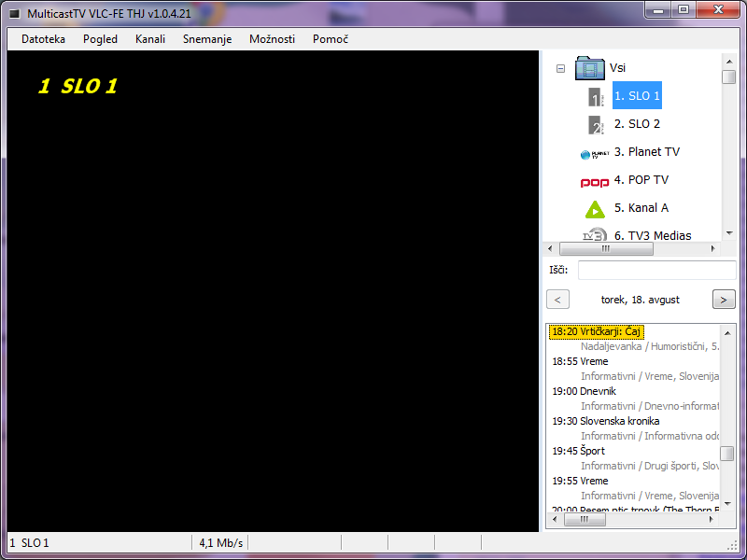
Task: Click the TV3 Medias logo icon
Action: coord(595,234)
